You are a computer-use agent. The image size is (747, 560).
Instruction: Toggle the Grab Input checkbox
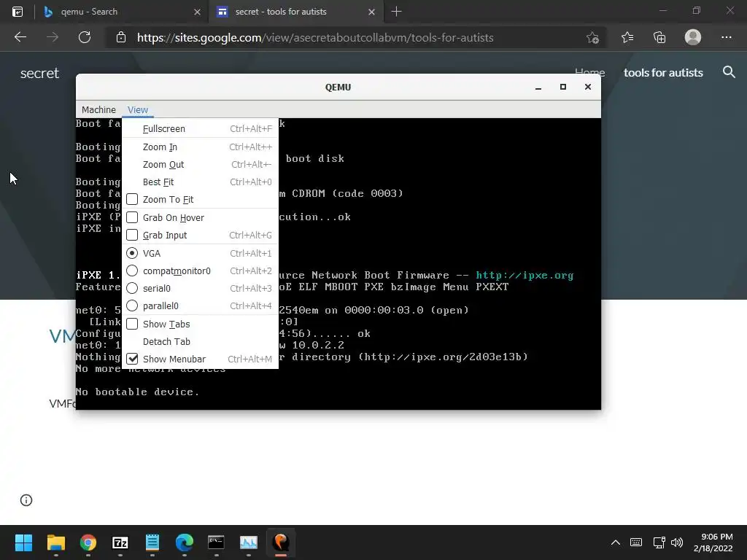132,236
